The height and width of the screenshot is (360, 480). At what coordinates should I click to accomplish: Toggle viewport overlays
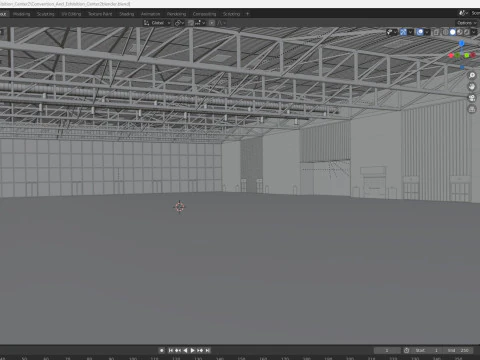click(420, 32)
